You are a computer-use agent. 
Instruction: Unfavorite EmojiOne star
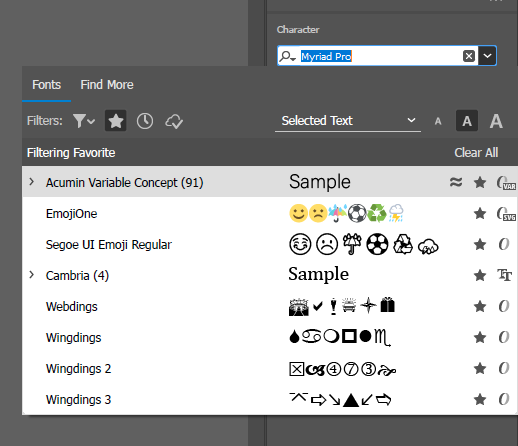click(x=480, y=213)
